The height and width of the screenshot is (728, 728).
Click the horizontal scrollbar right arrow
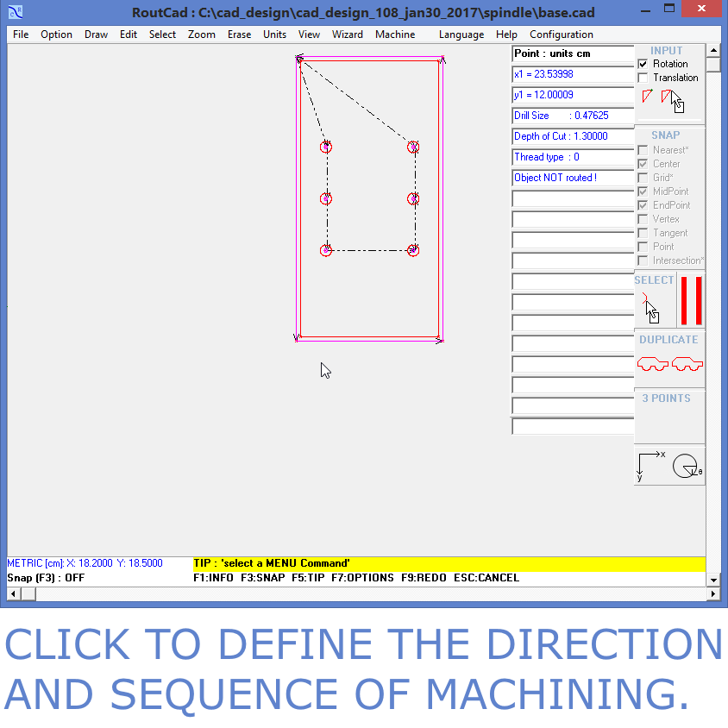point(713,593)
